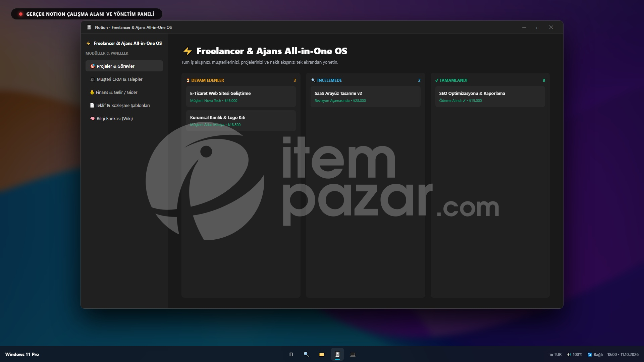Click the people icon beside Müşteri CRM
Viewport: 644px width, 362px height.
(92, 79)
